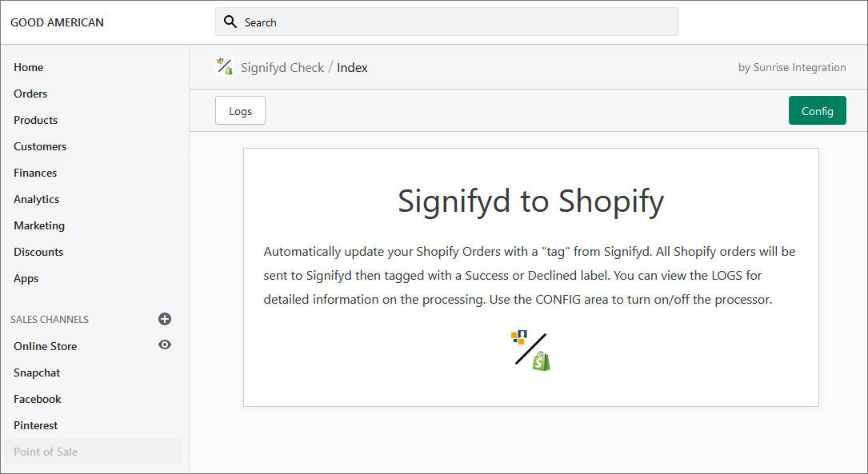
Task: Click the 'by Sunrise Integration' text
Action: (792, 67)
